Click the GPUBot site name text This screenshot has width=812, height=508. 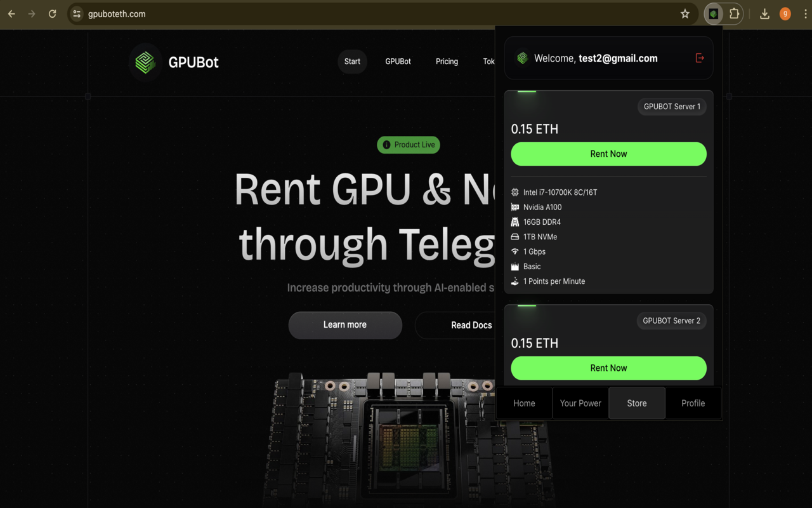click(193, 62)
